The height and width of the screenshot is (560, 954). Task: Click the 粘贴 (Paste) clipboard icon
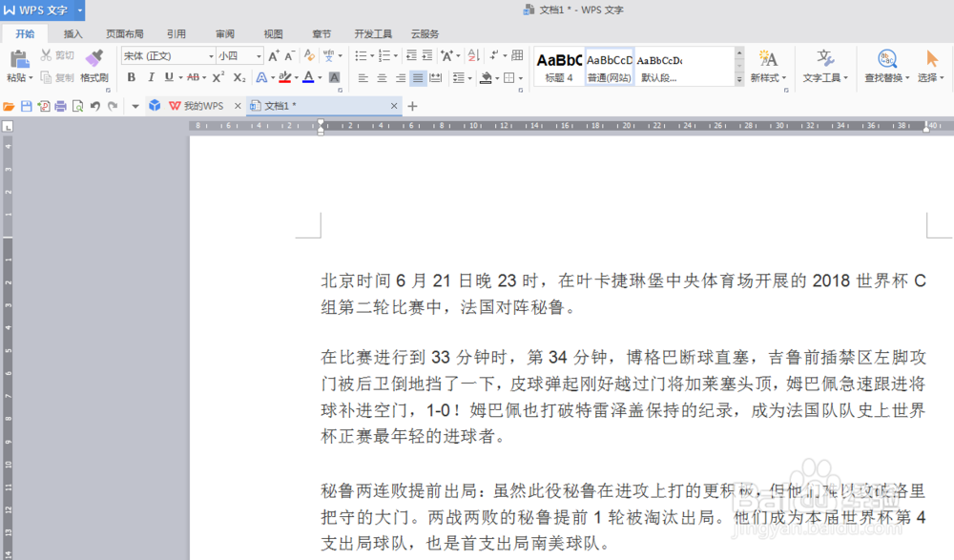click(19, 57)
